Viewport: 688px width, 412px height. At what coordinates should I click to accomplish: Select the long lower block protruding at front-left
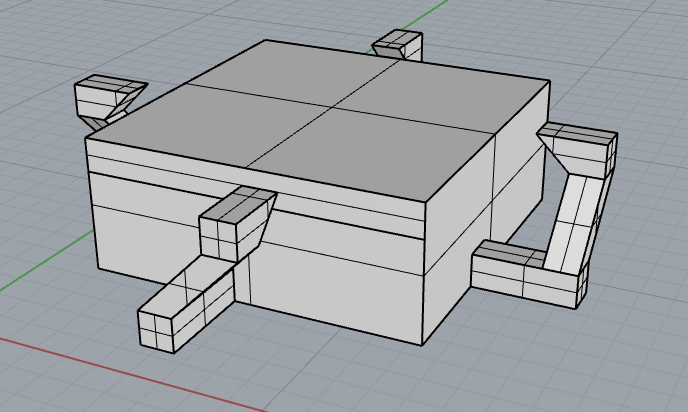coord(186,305)
